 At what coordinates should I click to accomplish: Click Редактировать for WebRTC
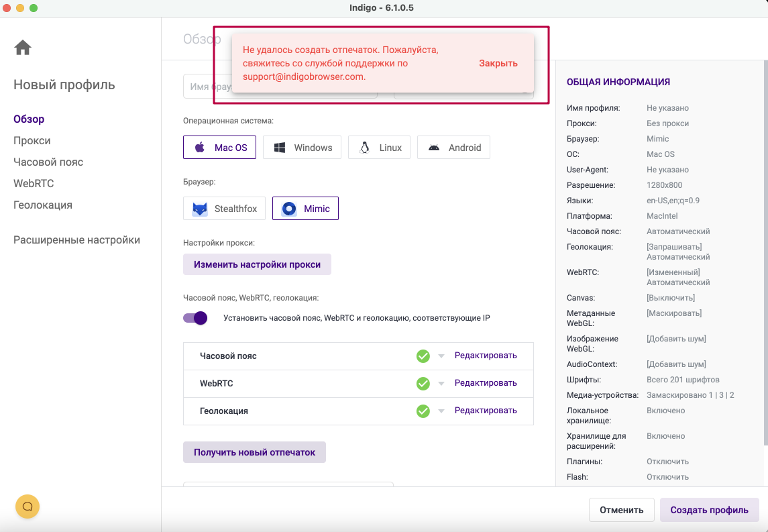[x=486, y=383]
